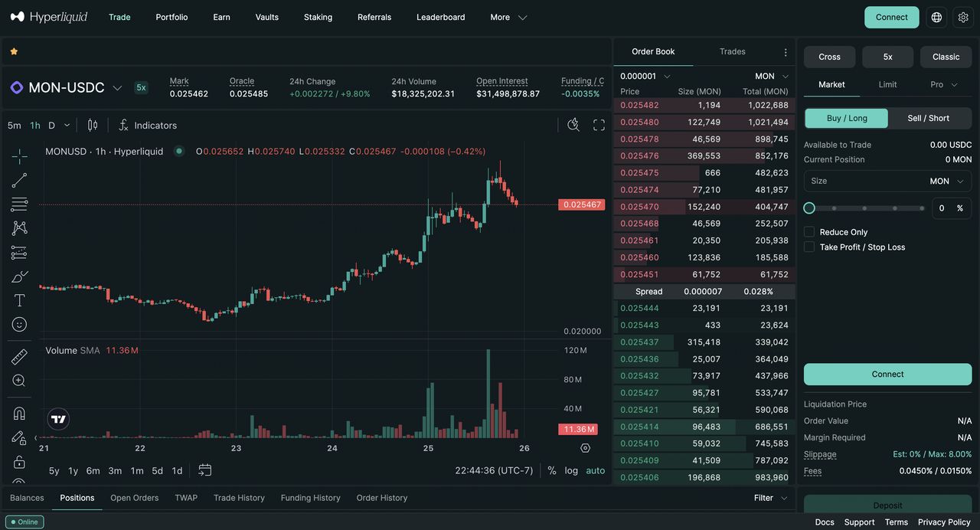Select the ruler measure tool

point(20,357)
